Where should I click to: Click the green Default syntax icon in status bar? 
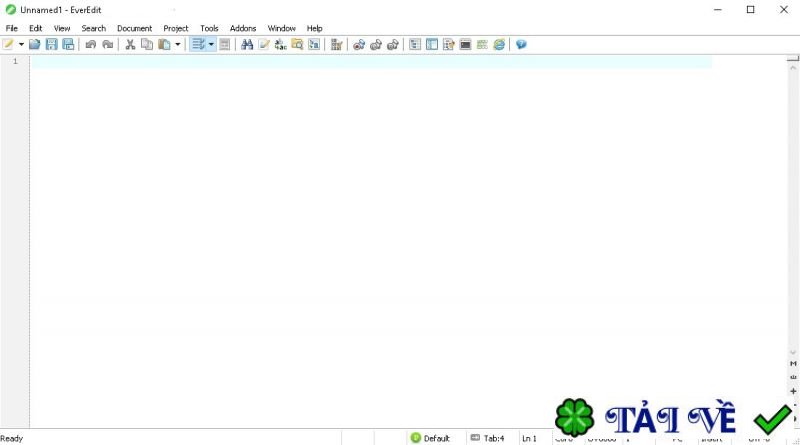pyautogui.click(x=416, y=438)
